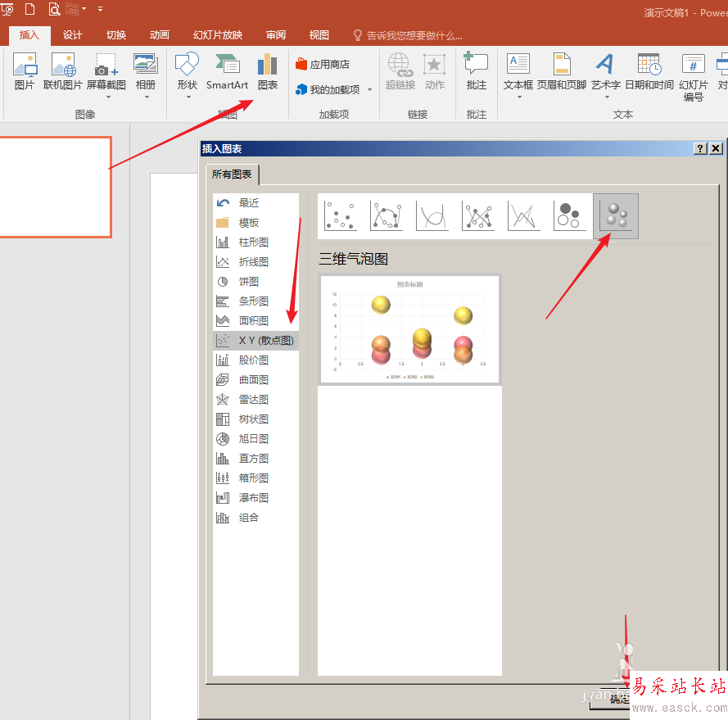Select Line chart (折线图) category
Screen dimensions: 728x720
[x=255, y=261]
